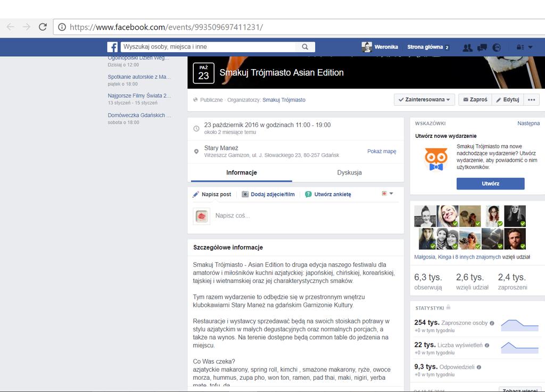Click the Edytuj button
The width and height of the screenshot is (545, 392).
pyautogui.click(x=507, y=99)
